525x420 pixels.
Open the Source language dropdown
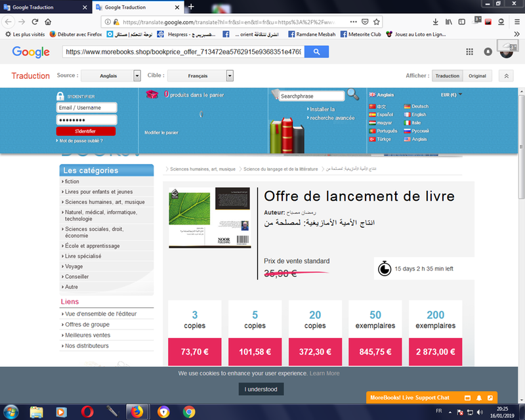pos(137,75)
